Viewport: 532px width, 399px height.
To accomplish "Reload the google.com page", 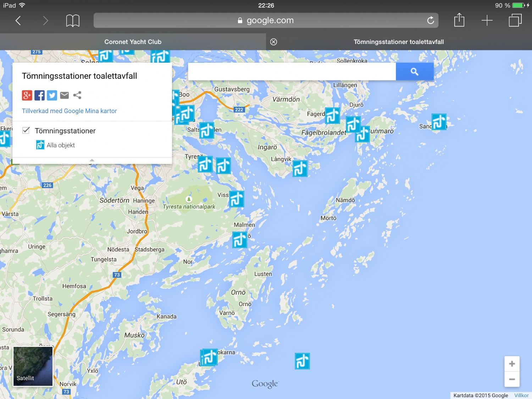I will pos(431,21).
